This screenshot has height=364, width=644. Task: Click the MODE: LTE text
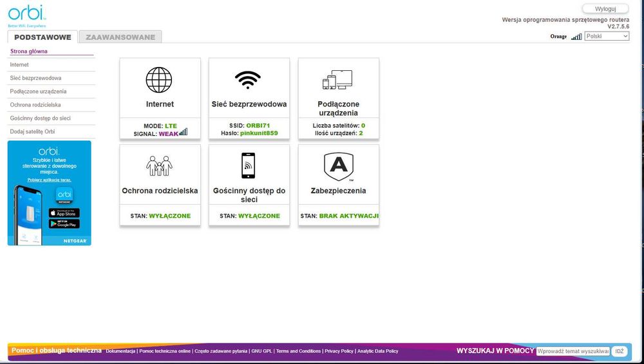coord(160,126)
